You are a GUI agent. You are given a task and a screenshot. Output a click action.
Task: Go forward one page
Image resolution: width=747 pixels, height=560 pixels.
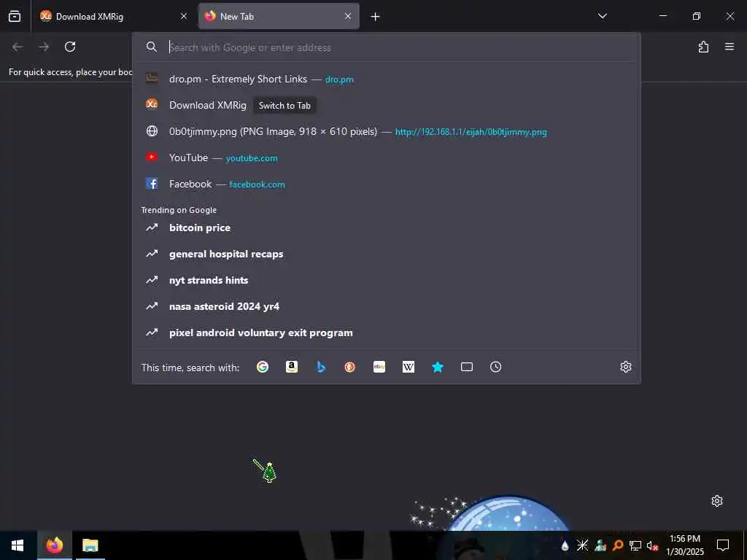click(44, 47)
